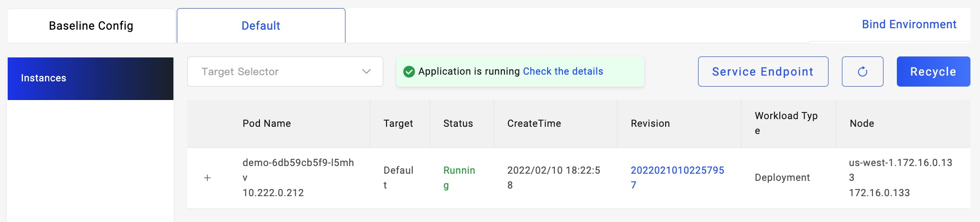Expand the demo-6db59cb5f9-l5mhv pod row
The width and height of the screenshot is (980, 222).
point(207,178)
